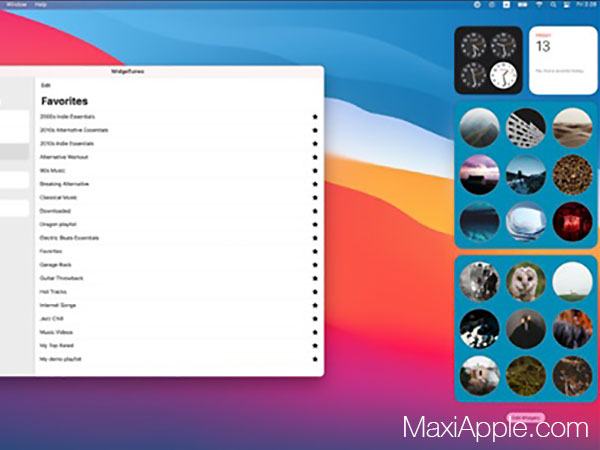600x450 pixels.
Task: Toggle the star for 2010s Indie Essentials
Action: click(315, 143)
